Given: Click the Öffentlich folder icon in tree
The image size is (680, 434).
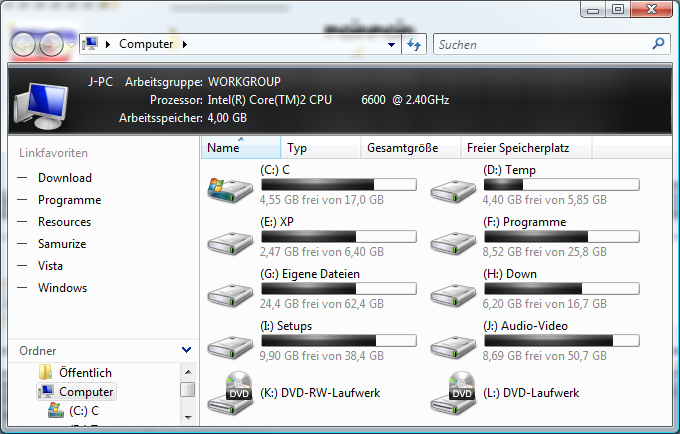Looking at the screenshot, I should [45, 372].
